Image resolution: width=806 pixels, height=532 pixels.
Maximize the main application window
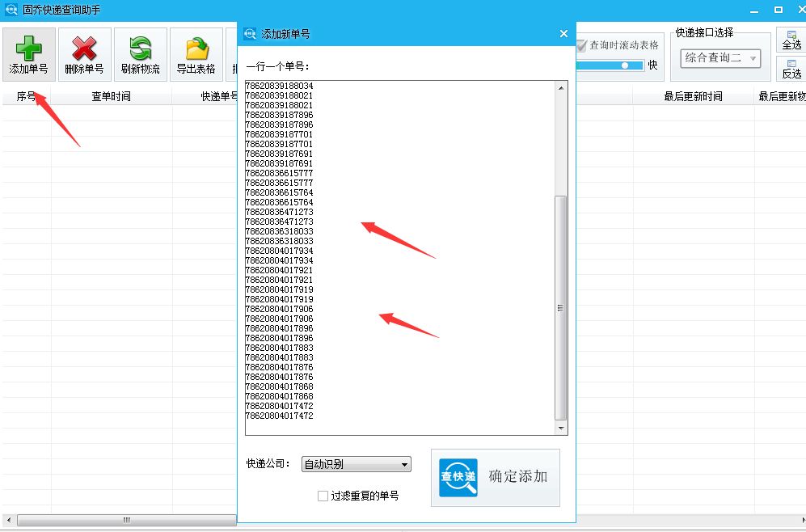click(779, 10)
